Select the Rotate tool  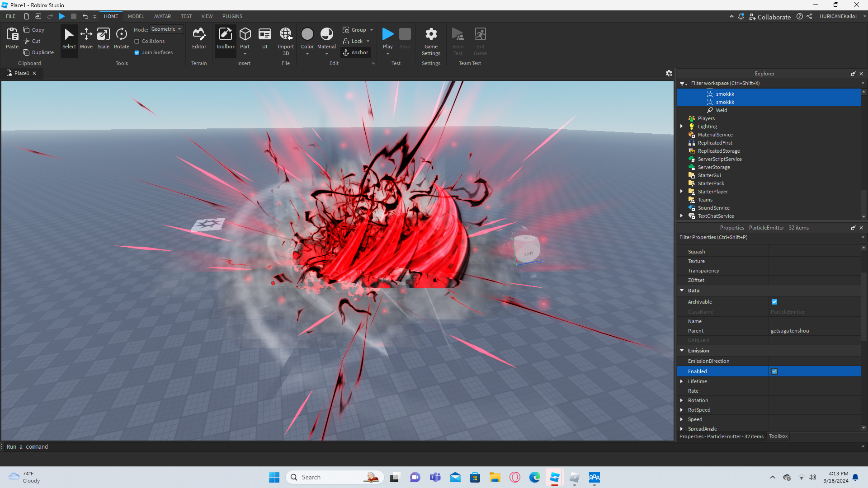121,38
